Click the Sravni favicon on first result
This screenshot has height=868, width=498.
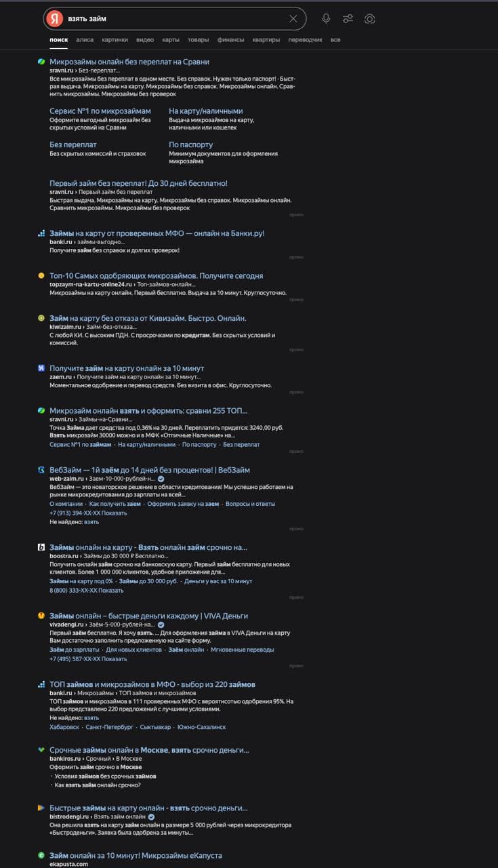(x=41, y=62)
